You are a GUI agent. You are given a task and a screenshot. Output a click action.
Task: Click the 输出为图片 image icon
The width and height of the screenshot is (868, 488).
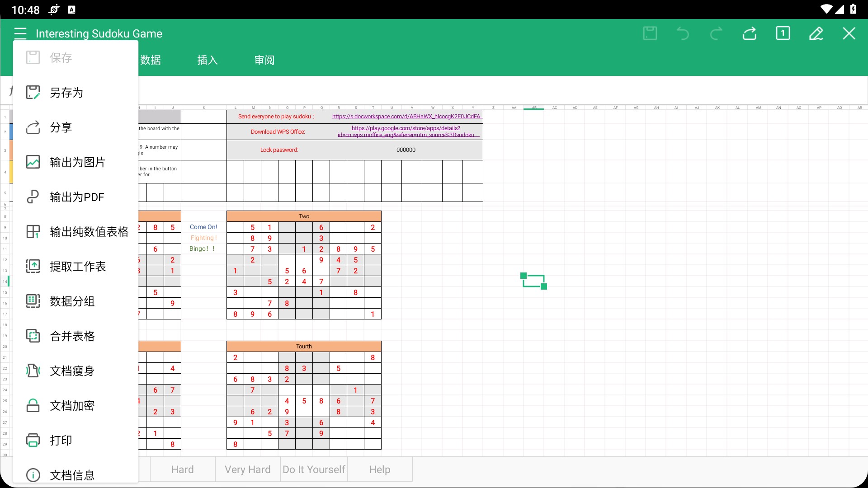click(x=33, y=162)
